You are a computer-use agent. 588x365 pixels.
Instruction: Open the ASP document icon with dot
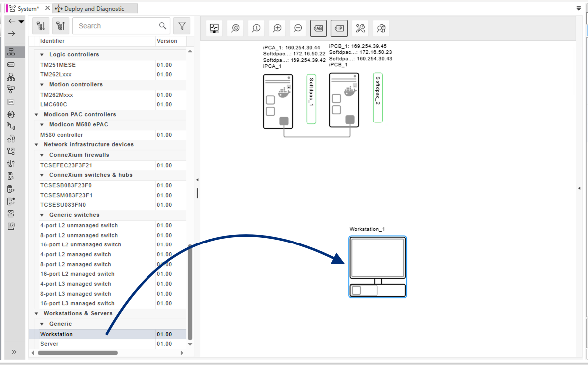[11, 201]
